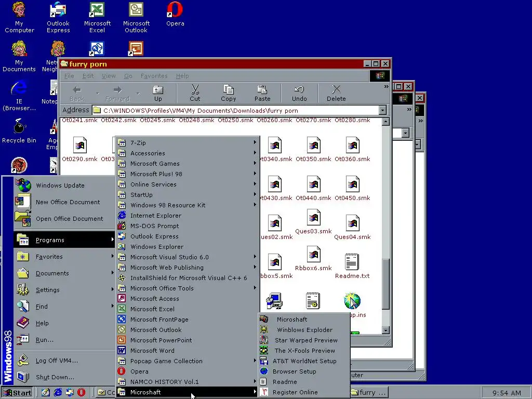Click Register Online in Microshaft submenu
The width and height of the screenshot is (532, 399).
[304, 392]
